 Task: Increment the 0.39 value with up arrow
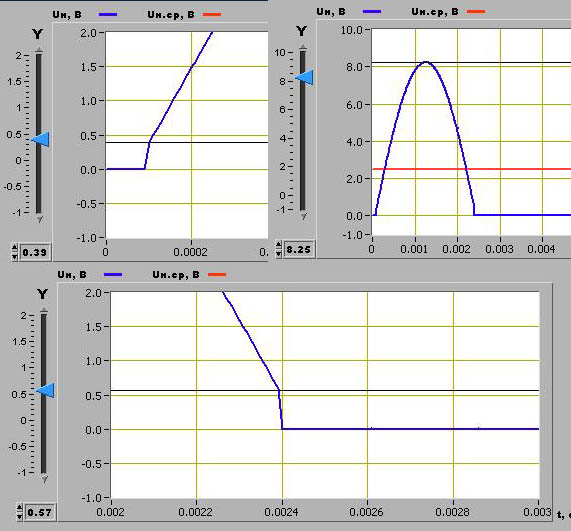click(15, 248)
